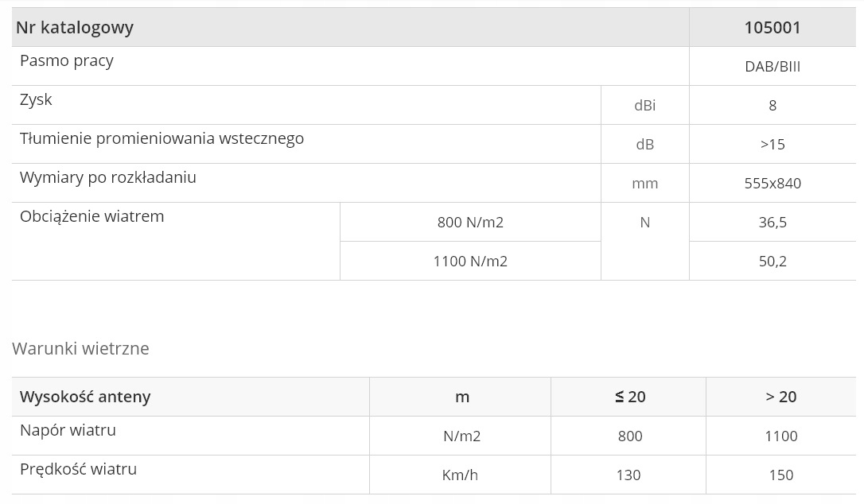Image resolution: width=864 pixels, height=504 pixels.
Task: Select the 555x840 dimensions value
Action: [772, 184]
